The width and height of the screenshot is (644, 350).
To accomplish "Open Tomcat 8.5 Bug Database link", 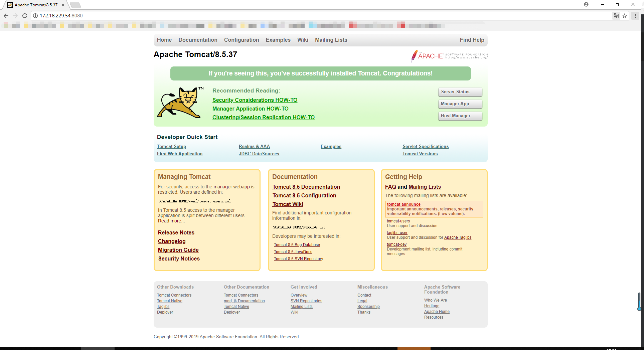I will [297, 245].
